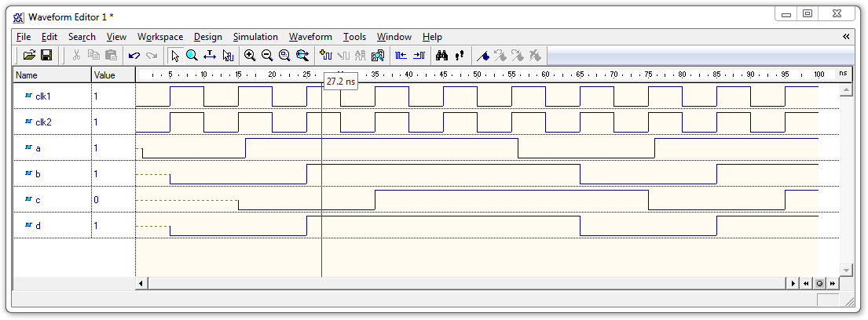Image resolution: width=868 pixels, height=320 pixels.
Task: Select signal d in the Name column
Action: point(38,226)
